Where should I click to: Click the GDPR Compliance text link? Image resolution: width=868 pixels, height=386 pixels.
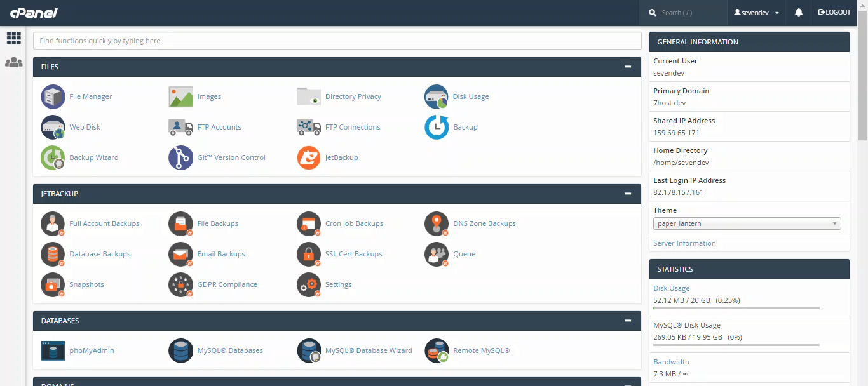[227, 284]
